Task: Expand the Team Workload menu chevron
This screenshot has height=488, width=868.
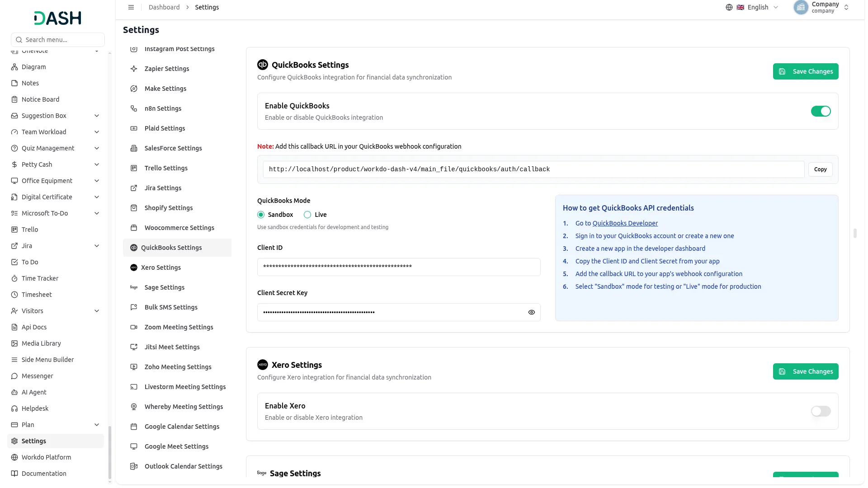Action: point(97,132)
